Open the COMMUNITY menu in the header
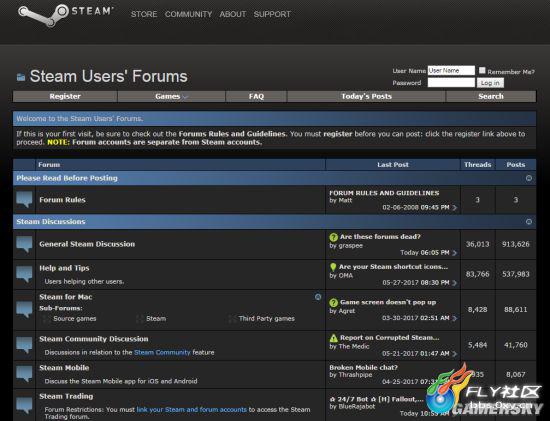 [x=188, y=14]
